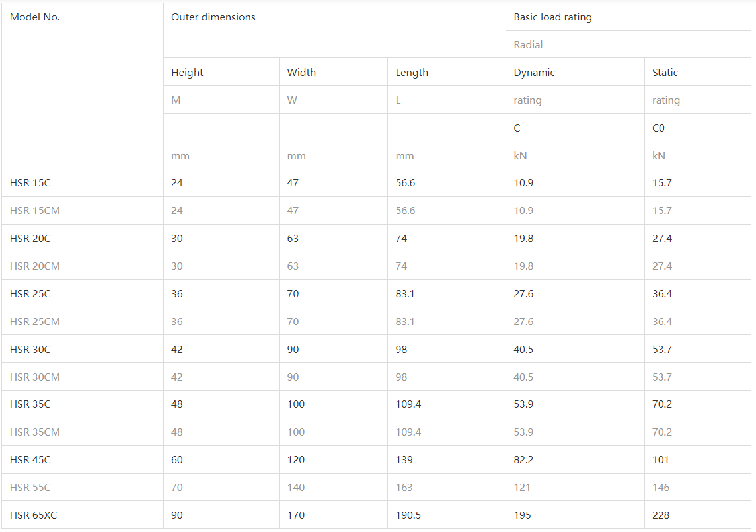Click the Width column header

coord(302,73)
